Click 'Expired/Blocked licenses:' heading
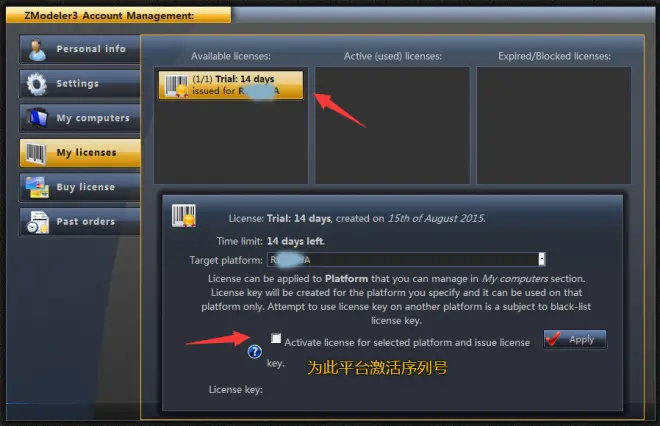Image resolution: width=660 pixels, height=426 pixels. (554, 56)
